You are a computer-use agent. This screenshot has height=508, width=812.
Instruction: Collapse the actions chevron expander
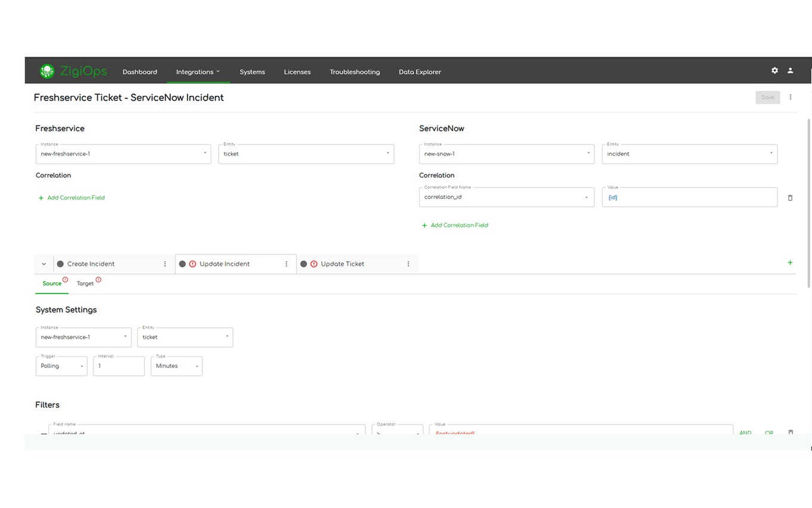point(44,264)
